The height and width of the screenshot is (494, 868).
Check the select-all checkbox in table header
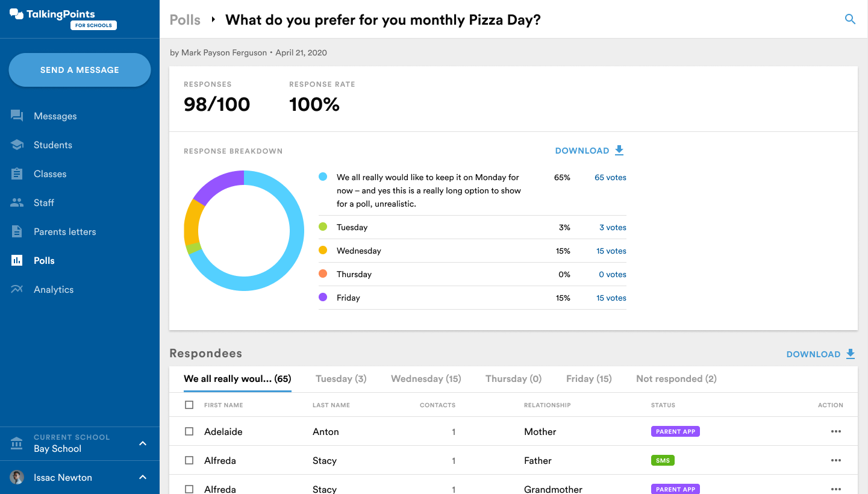click(189, 405)
